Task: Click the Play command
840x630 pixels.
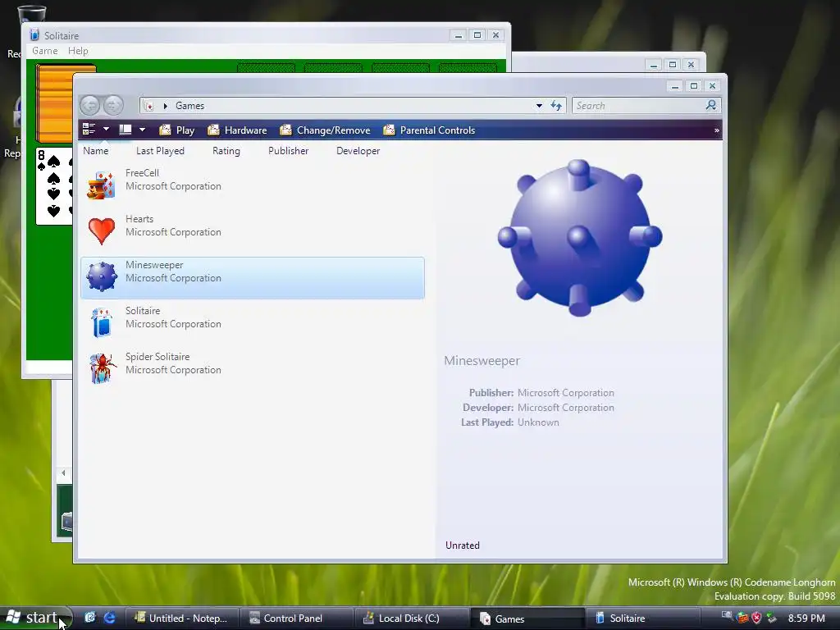Action: 177,130
